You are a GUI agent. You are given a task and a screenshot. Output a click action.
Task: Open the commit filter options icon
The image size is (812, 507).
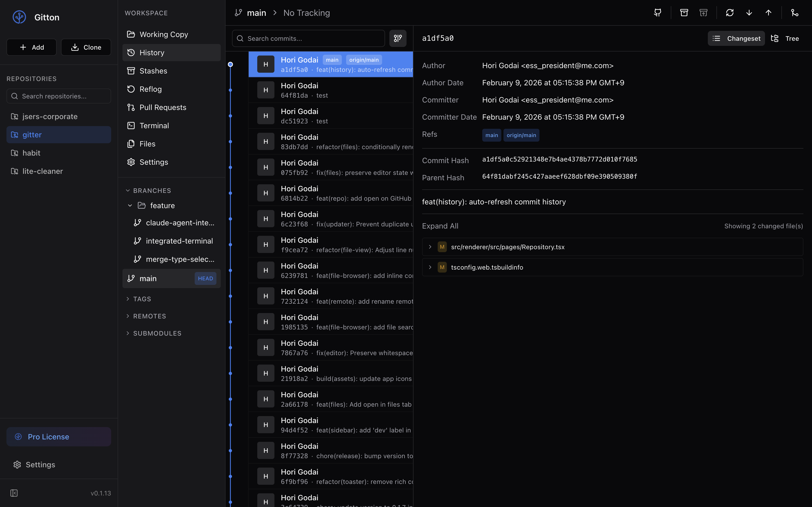click(398, 39)
